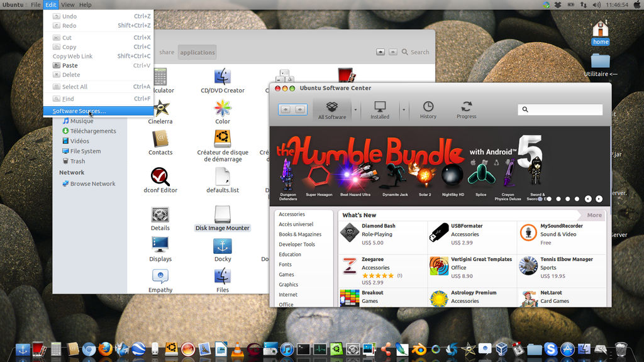Show next banner with right arrow

(599, 199)
